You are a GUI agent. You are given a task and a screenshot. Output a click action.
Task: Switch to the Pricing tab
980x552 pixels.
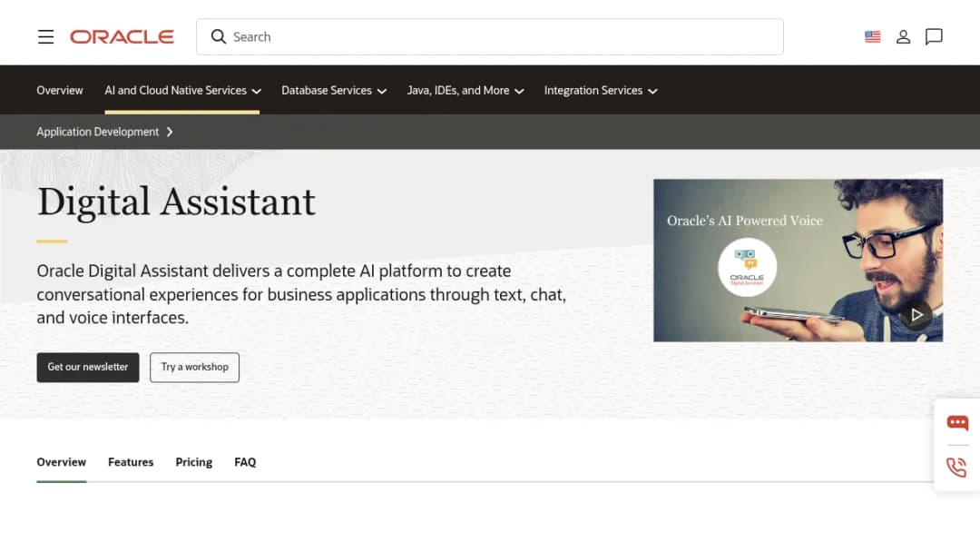coord(194,463)
